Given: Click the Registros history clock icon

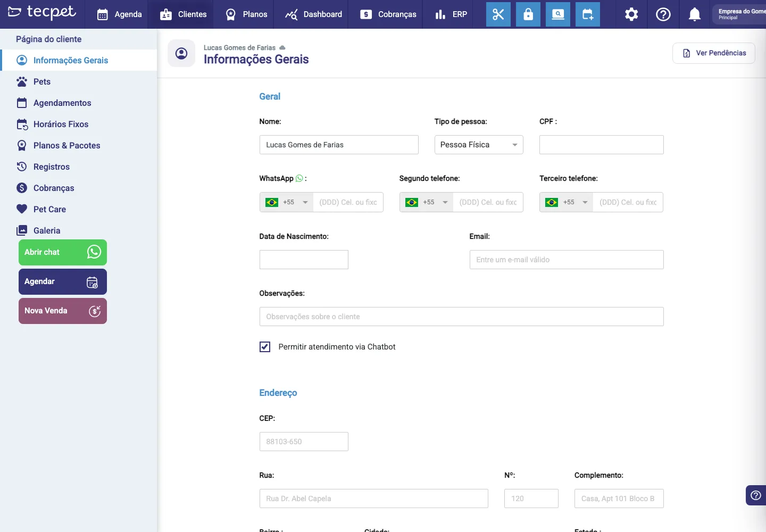Looking at the screenshot, I should point(22,167).
